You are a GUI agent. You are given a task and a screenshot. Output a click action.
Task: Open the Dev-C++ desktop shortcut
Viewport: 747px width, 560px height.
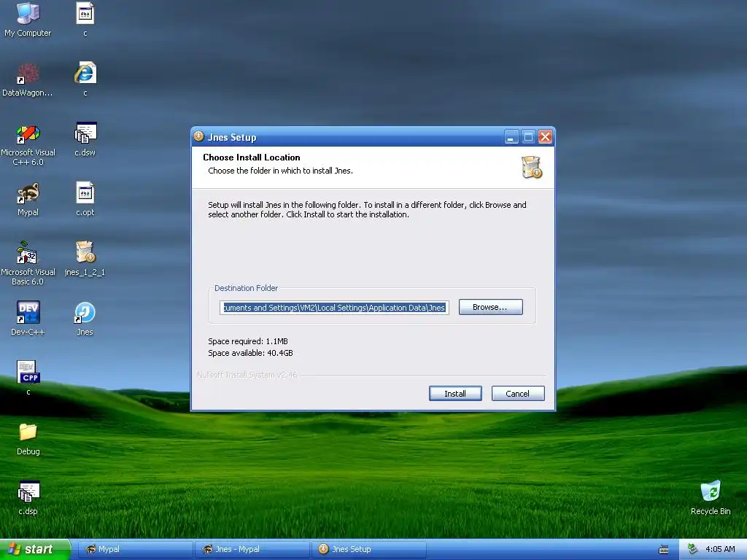(x=28, y=318)
